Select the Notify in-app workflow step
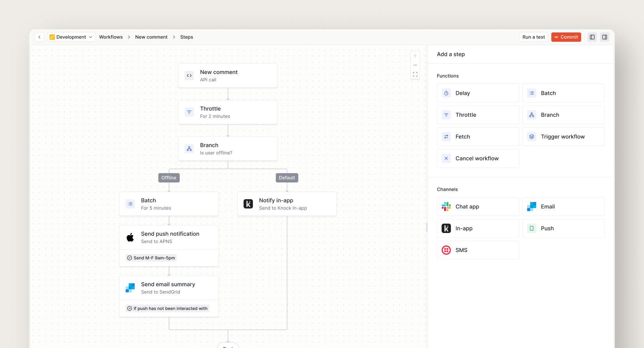The image size is (644, 348). tap(287, 204)
